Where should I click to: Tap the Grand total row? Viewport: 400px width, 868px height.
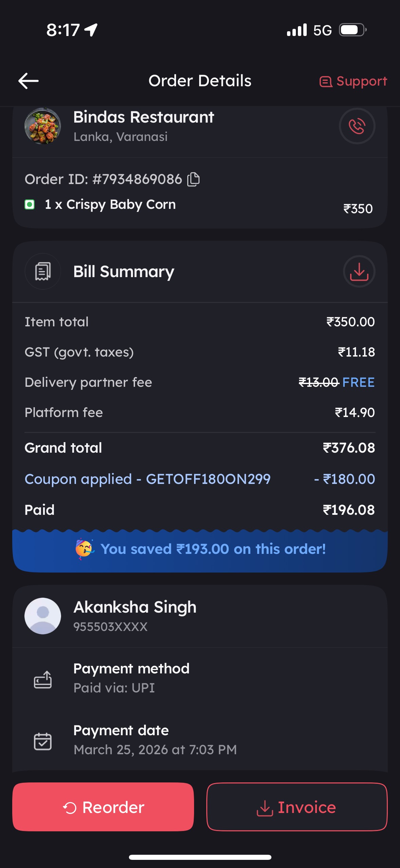[x=199, y=448]
